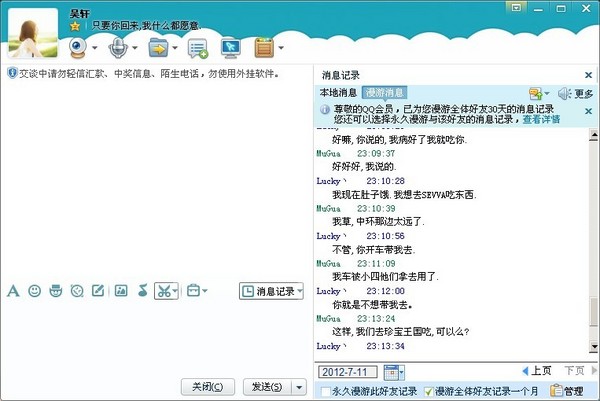Open the emoji smiley picker
The height and width of the screenshot is (401, 600).
point(35,291)
